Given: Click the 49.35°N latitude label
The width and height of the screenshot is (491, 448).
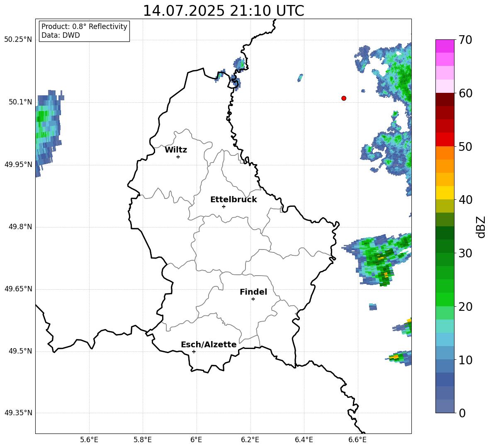Looking at the screenshot, I should (18, 413).
